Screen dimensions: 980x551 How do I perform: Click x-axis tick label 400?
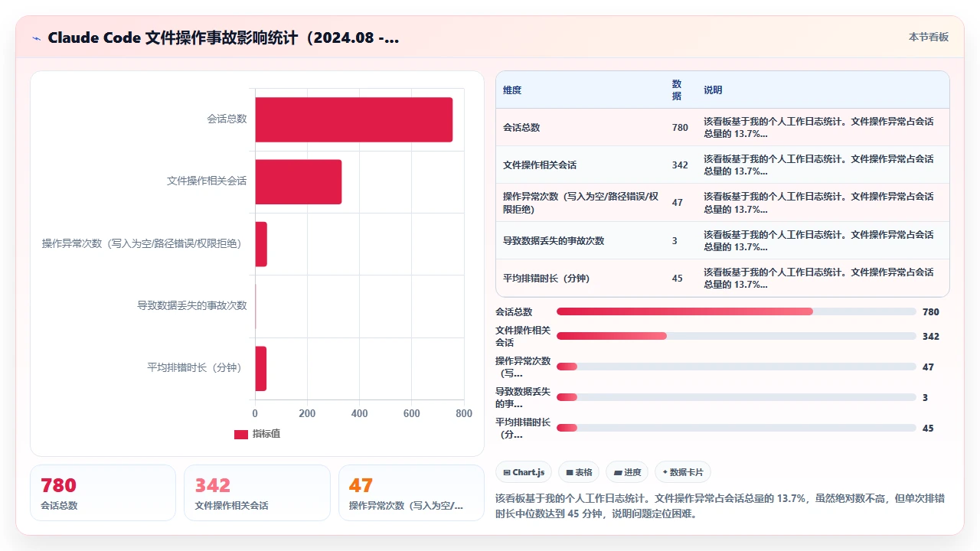coord(359,413)
